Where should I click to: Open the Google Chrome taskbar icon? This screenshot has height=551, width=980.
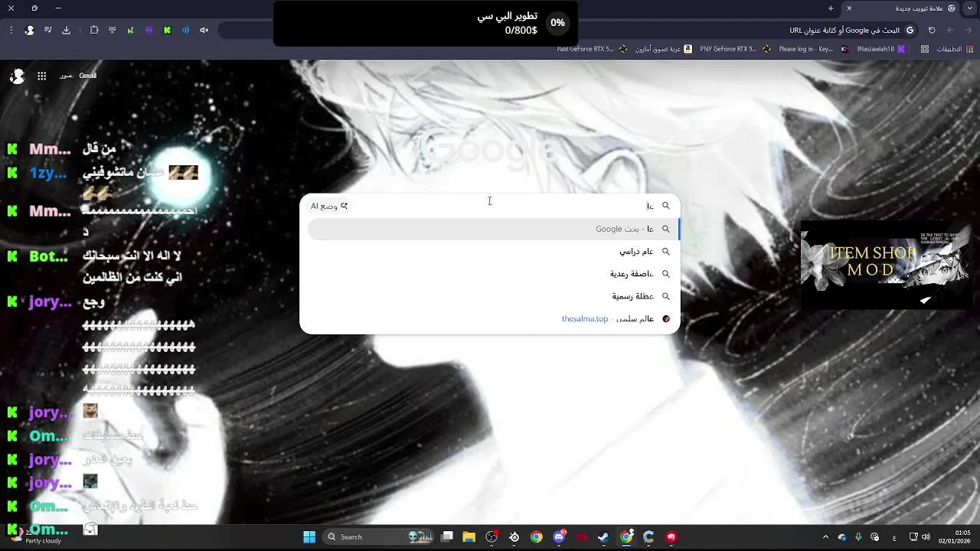tap(536, 537)
